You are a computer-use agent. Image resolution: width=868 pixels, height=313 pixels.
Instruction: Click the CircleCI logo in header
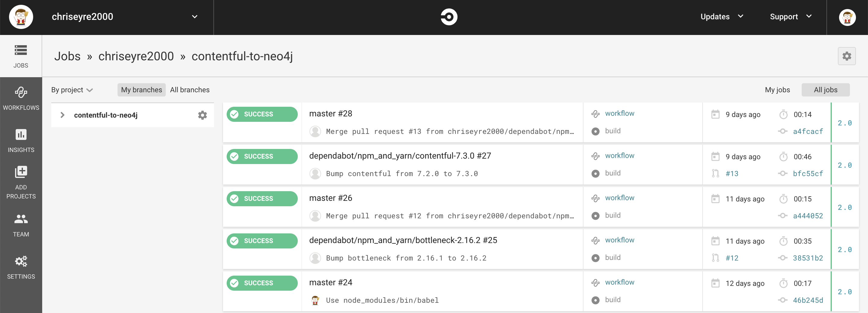click(449, 17)
